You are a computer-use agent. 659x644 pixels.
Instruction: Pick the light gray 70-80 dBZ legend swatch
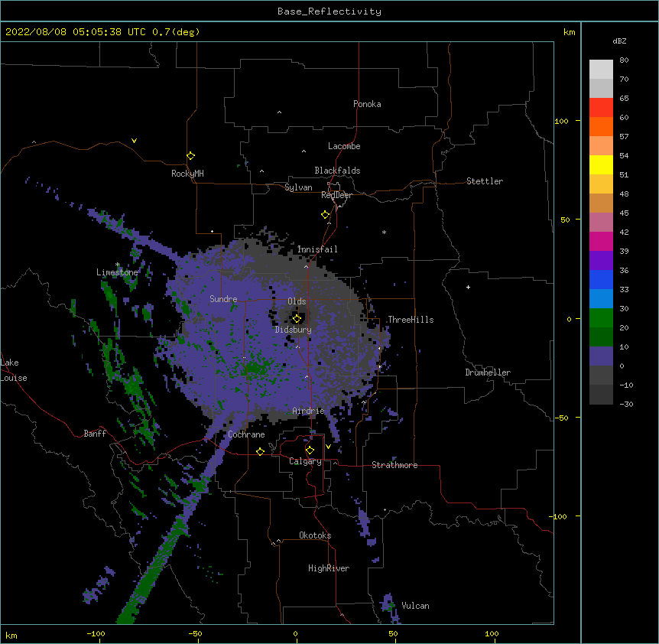601,70
